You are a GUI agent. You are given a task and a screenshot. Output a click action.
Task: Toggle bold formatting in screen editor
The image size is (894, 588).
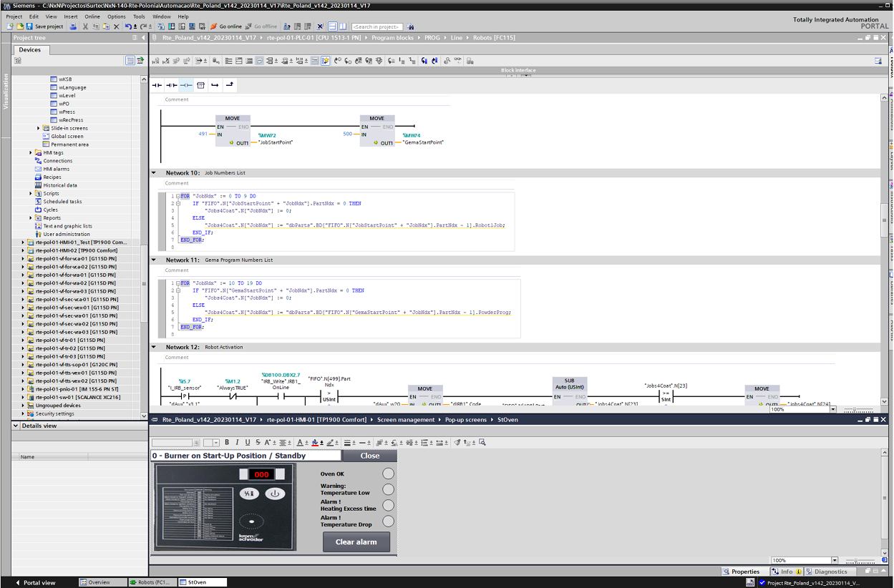point(227,443)
